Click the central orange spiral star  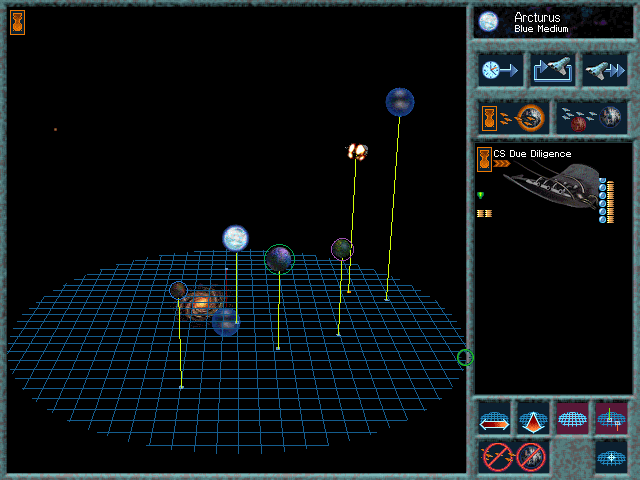click(x=202, y=303)
